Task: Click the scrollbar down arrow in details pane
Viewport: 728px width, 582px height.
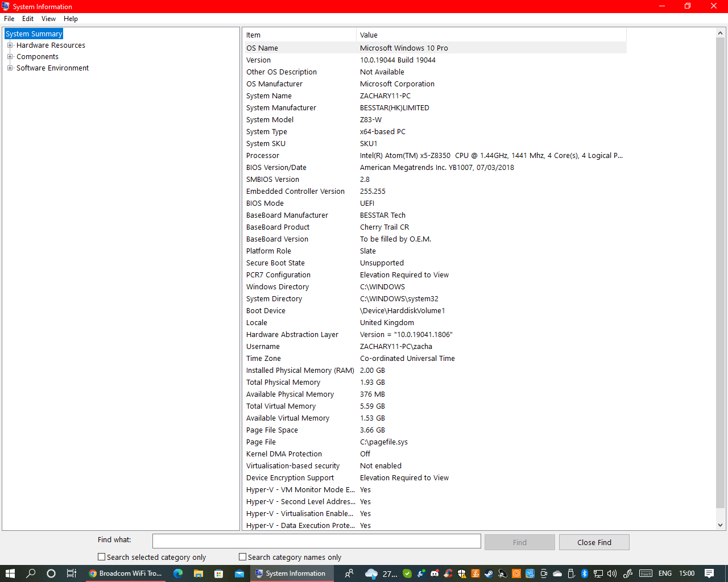Action: pyautogui.click(x=721, y=525)
